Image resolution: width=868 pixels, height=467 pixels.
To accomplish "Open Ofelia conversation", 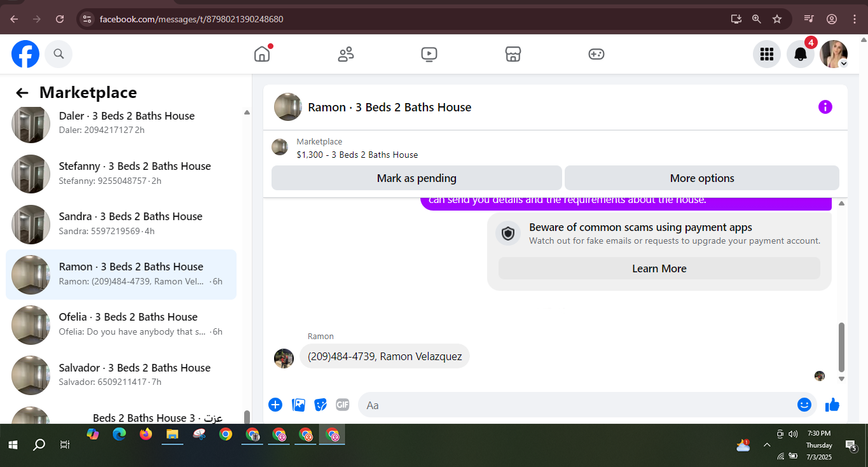I will pos(121,324).
